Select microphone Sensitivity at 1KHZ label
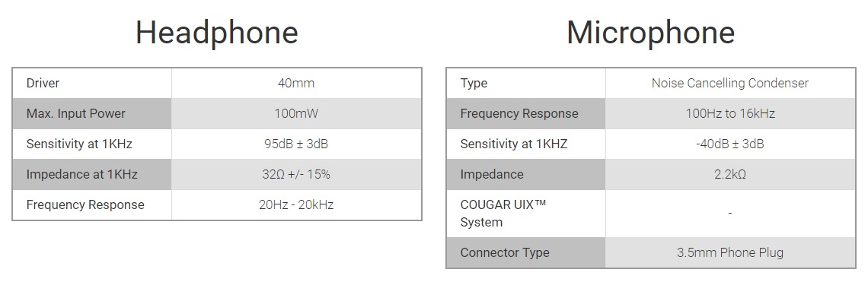This screenshot has height=282, width=868. point(514,144)
